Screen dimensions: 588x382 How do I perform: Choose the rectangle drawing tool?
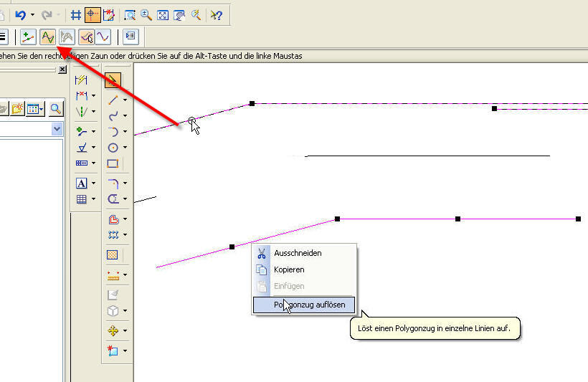(112, 163)
